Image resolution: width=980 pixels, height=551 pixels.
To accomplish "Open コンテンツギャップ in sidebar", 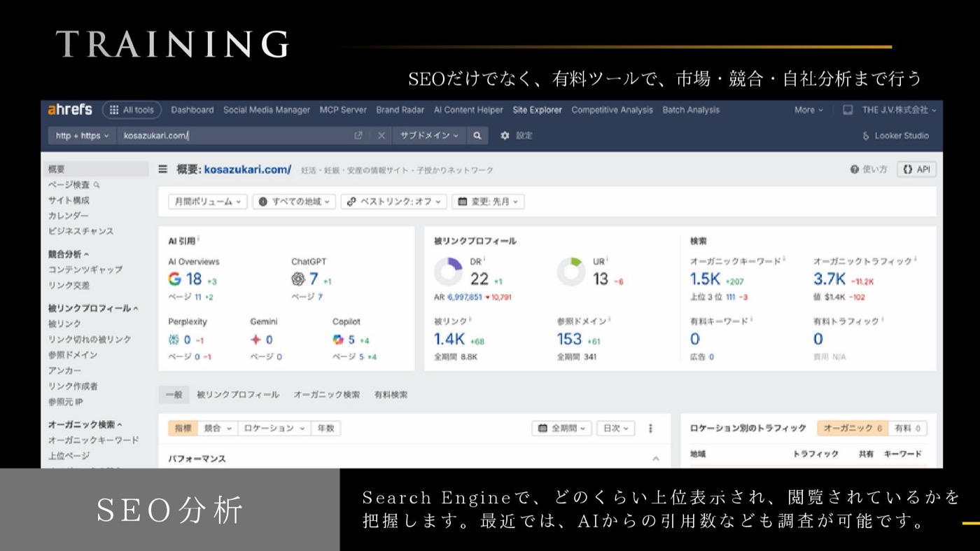I will (85, 270).
